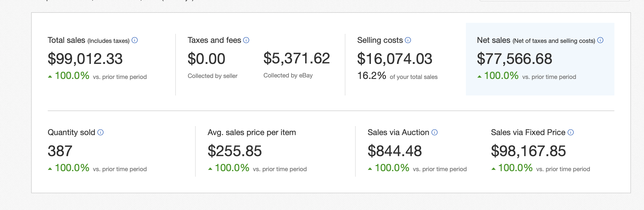Select the $98,167.85 fixed price sales value
The height and width of the screenshot is (210, 644).
(528, 151)
